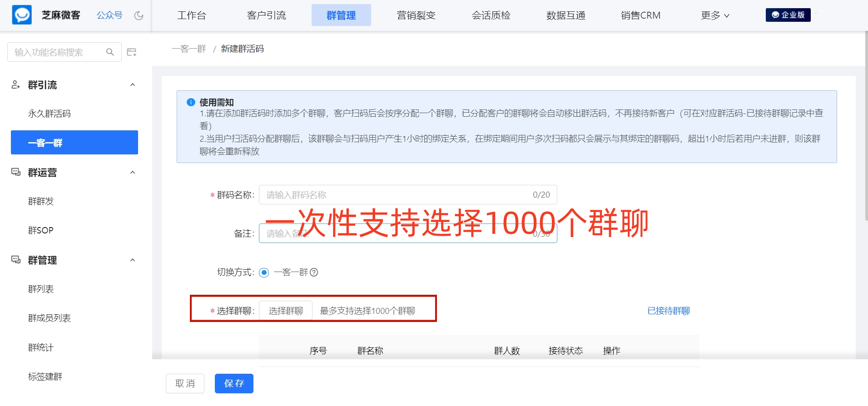Click the info icon next to 使用需知
The image size is (868, 406).
[191, 102]
